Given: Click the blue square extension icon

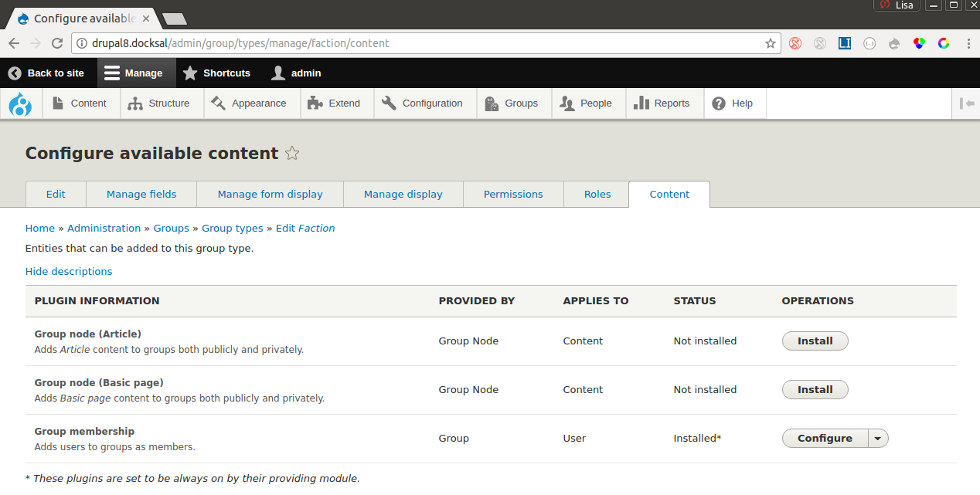Looking at the screenshot, I should [x=845, y=44].
